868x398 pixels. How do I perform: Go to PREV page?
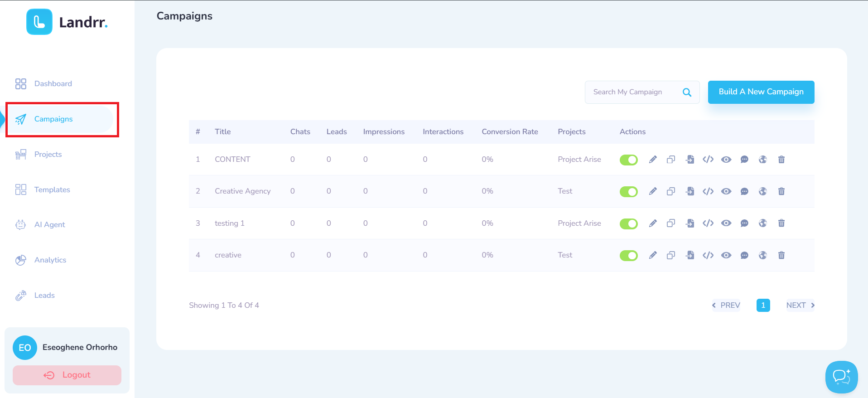coord(726,305)
